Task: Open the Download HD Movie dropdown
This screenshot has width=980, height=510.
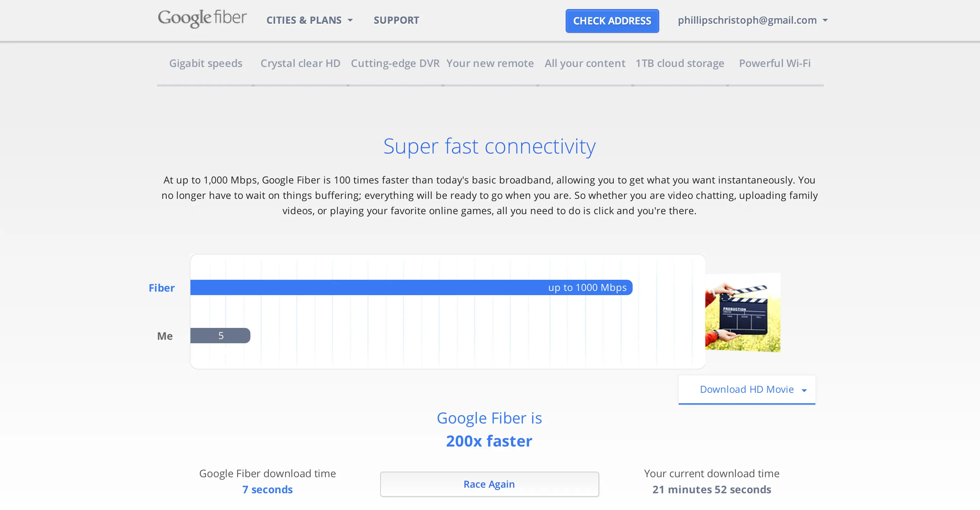Action: tap(746, 389)
